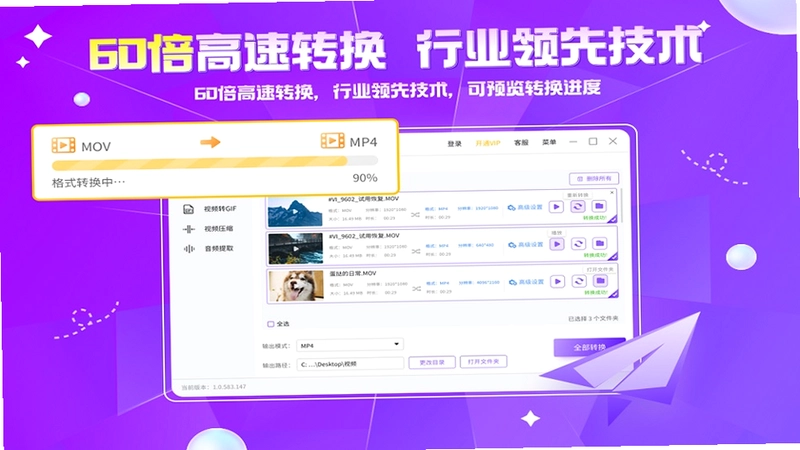Open folder icon in river bridge row
Viewport: 800px width, 450px height.
(x=600, y=243)
